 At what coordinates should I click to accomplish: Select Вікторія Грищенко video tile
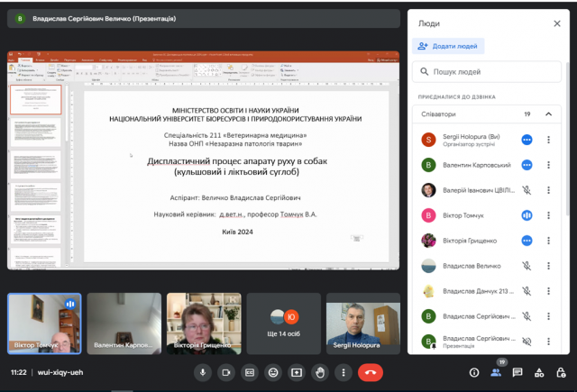pos(204,324)
